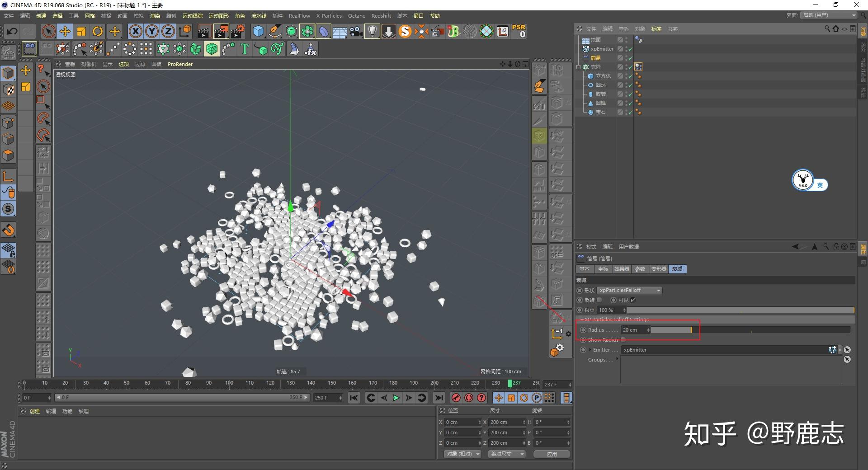Uncheck the 可见 (Visible) checkbox

pyautogui.click(x=633, y=300)
